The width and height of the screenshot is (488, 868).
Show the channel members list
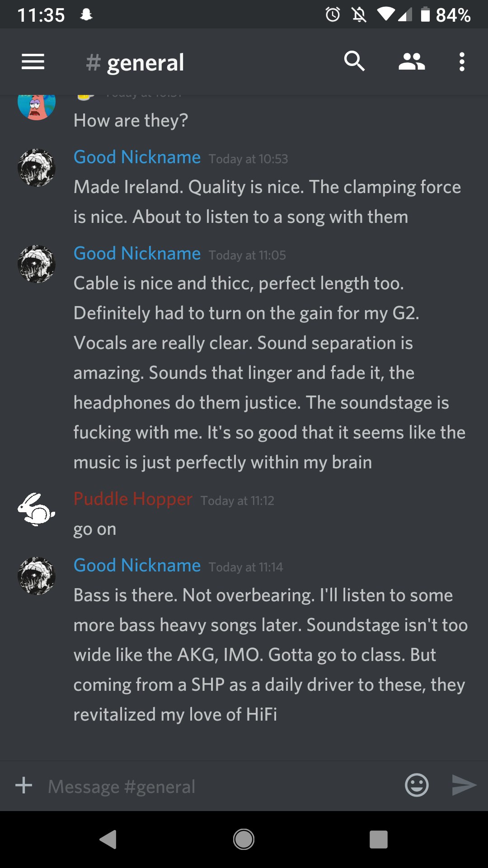click(412, 62)
